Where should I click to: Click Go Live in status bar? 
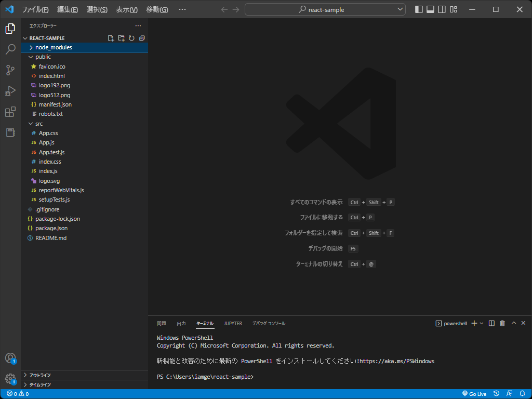tap(474, 394)
